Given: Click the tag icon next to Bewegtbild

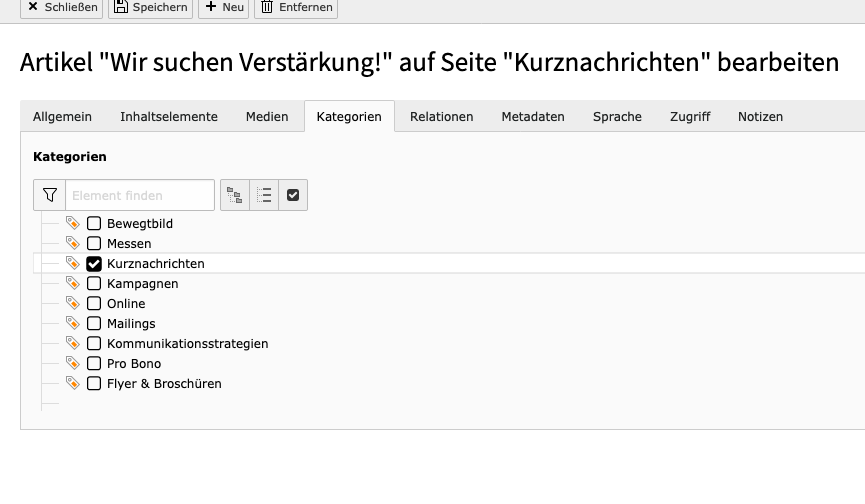Looking at the screenshot, I should pos(72,223).
